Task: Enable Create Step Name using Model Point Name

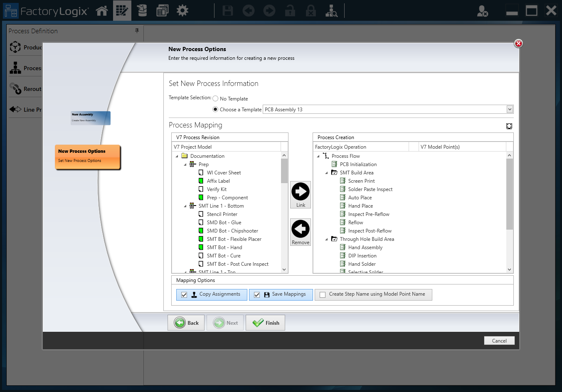Action: [322, 294]
